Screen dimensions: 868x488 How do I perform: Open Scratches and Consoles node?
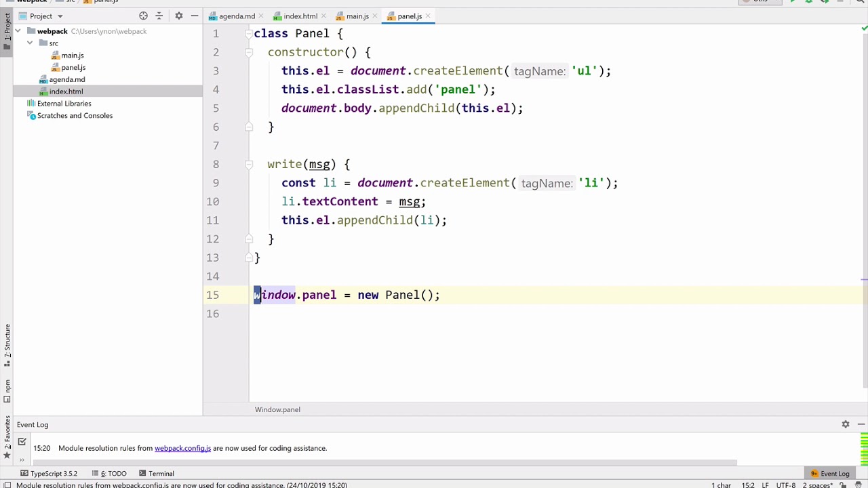tap(75, 116)
